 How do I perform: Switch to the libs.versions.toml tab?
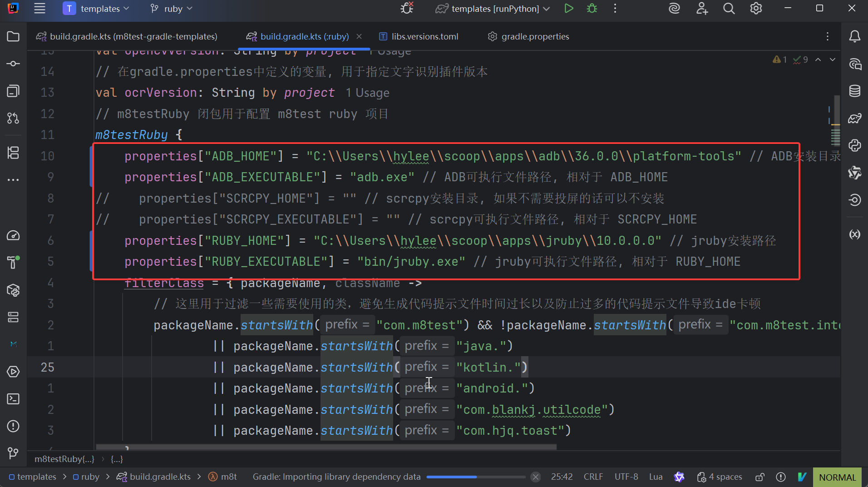click(424, 36)
